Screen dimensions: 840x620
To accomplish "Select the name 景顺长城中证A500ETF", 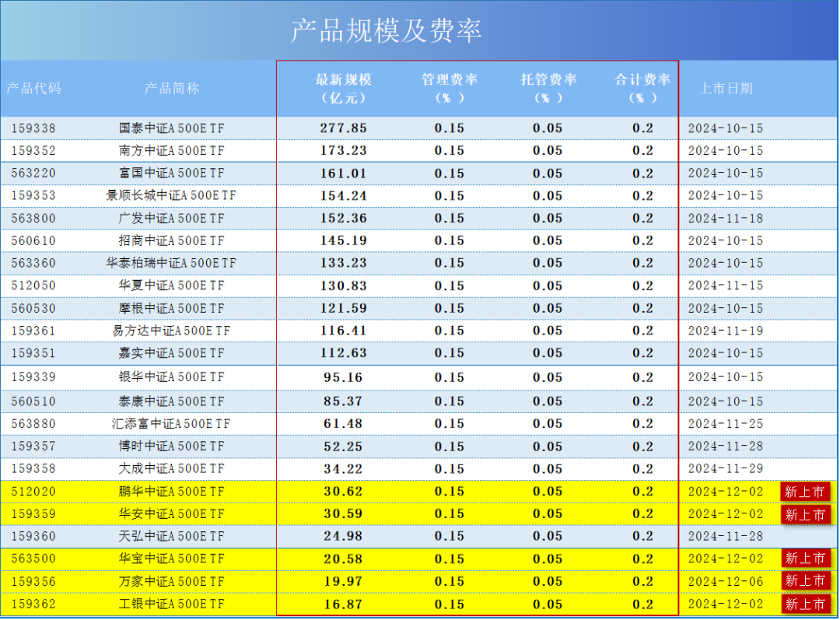I will 171,195.
